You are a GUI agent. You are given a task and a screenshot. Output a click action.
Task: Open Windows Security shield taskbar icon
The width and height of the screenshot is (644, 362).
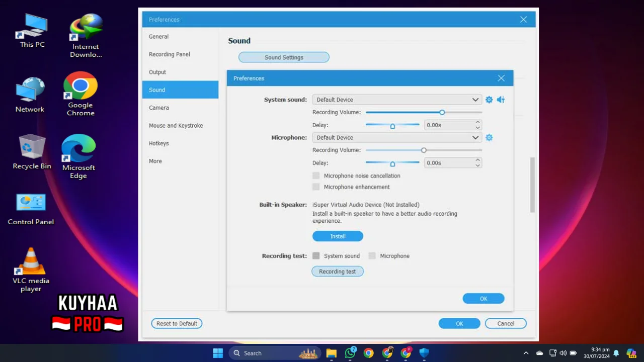424,353
